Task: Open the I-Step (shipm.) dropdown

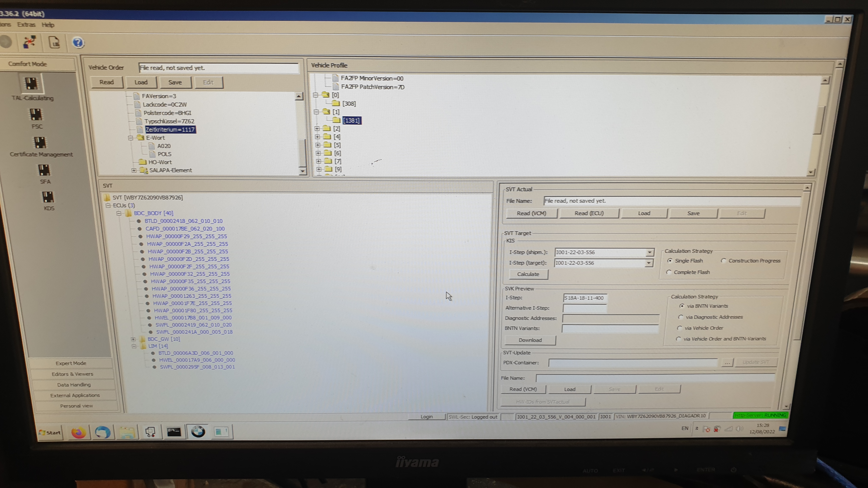Action: click(x=649, y=252)
